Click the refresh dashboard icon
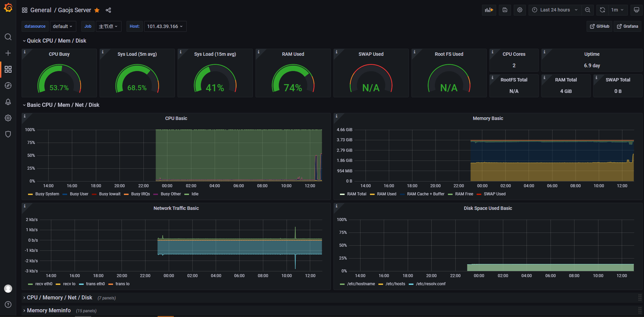The width and height of the screenshot is (644, 317). click(x=602, y=10)
